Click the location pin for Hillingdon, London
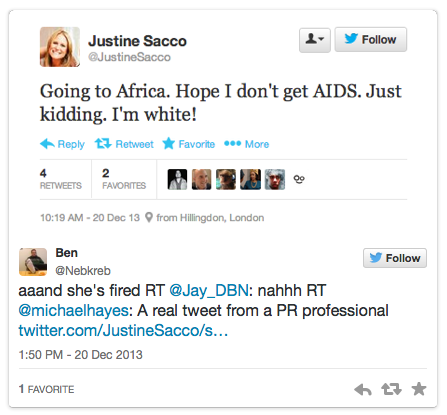The image size is (447, 415). [x=149, y=217]
